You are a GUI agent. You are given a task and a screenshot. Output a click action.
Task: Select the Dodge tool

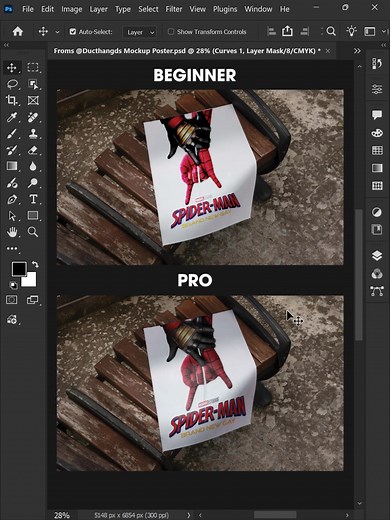click(33, 182)
